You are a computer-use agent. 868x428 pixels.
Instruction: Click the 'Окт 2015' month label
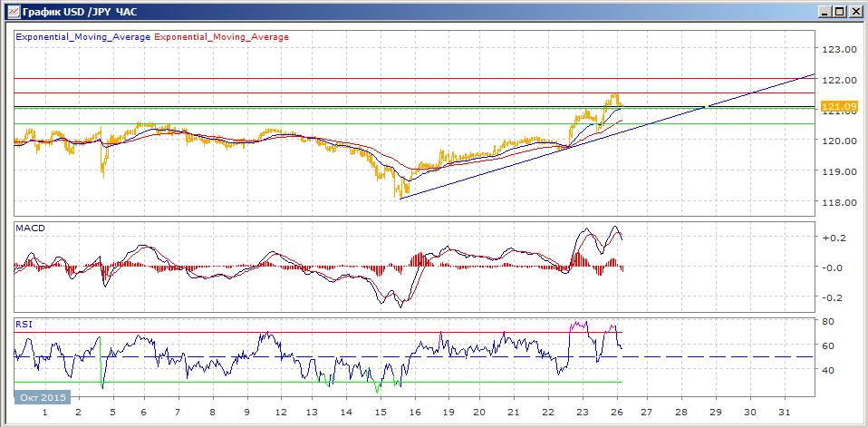click(x=43, y=397)
